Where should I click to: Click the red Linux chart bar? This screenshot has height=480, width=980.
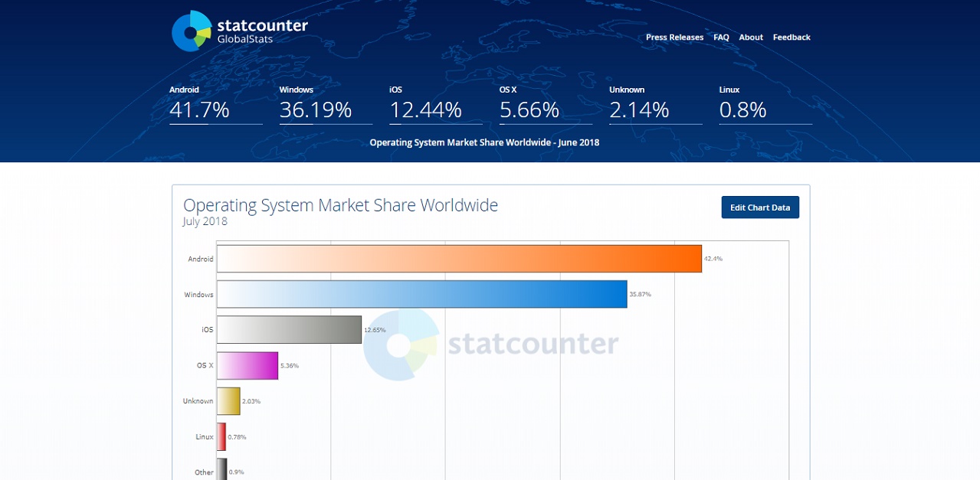point(221,436)
